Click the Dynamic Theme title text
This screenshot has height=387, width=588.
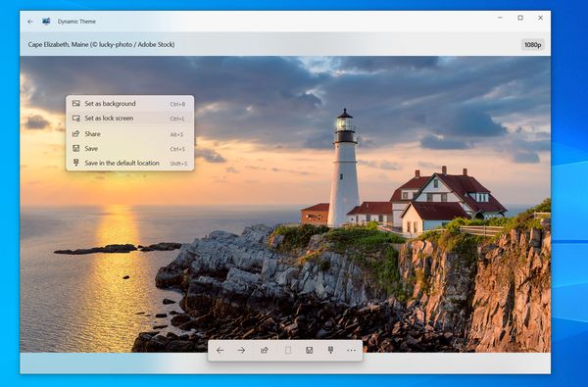point(76,22)
